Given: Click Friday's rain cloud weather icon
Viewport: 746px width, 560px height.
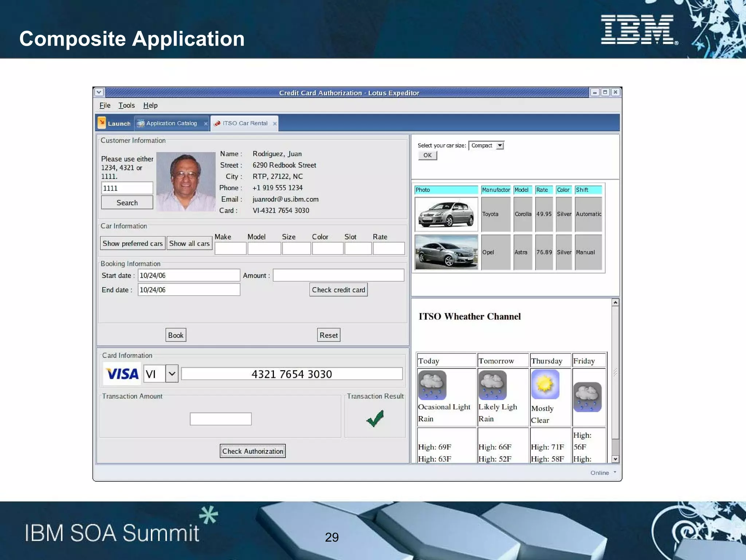Looking at the screenshot, I should pos(588,397).
